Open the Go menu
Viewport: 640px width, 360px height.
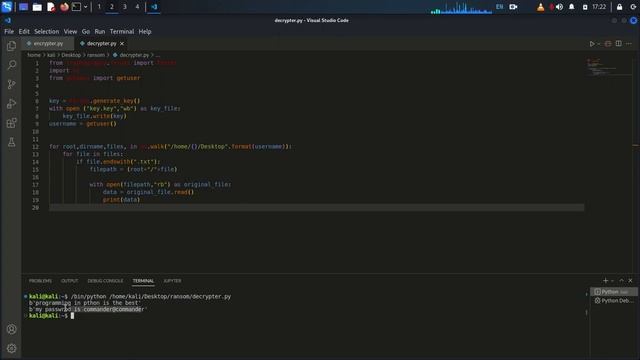click(x=86, y=31)
